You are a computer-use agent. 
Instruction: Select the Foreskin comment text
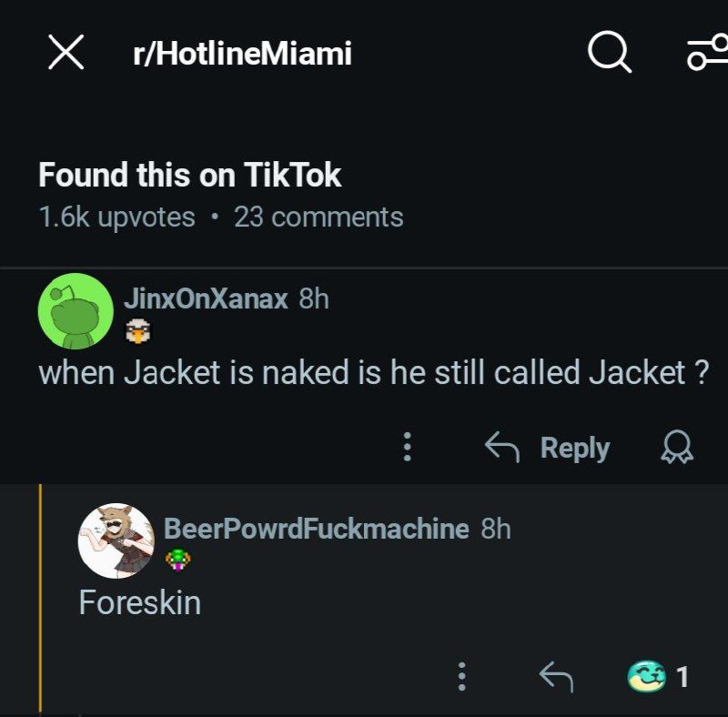point(140,602)
